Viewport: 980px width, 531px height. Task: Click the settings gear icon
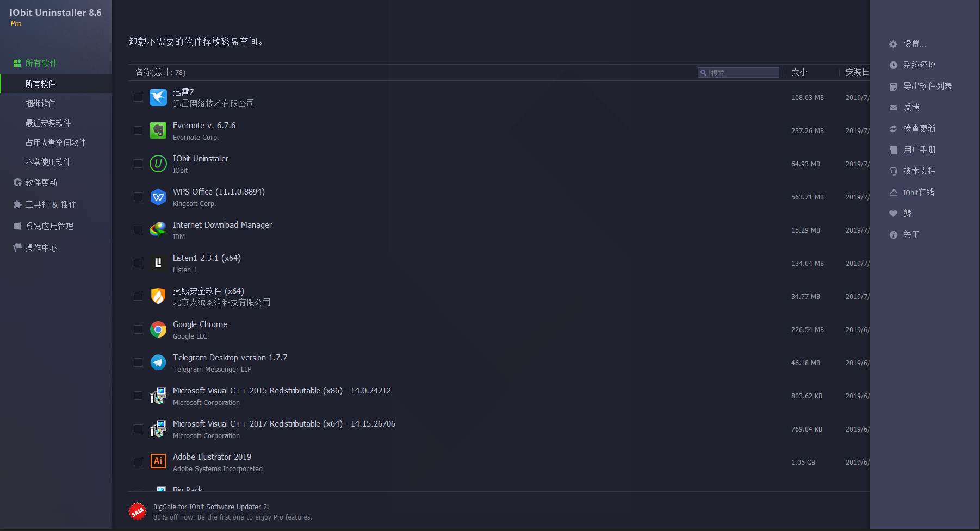(893, 44)
